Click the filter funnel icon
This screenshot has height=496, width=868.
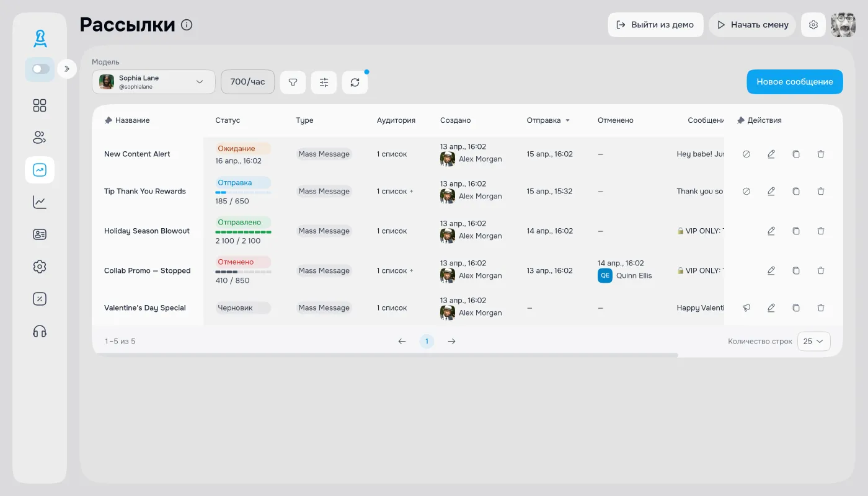pos(293,82)
